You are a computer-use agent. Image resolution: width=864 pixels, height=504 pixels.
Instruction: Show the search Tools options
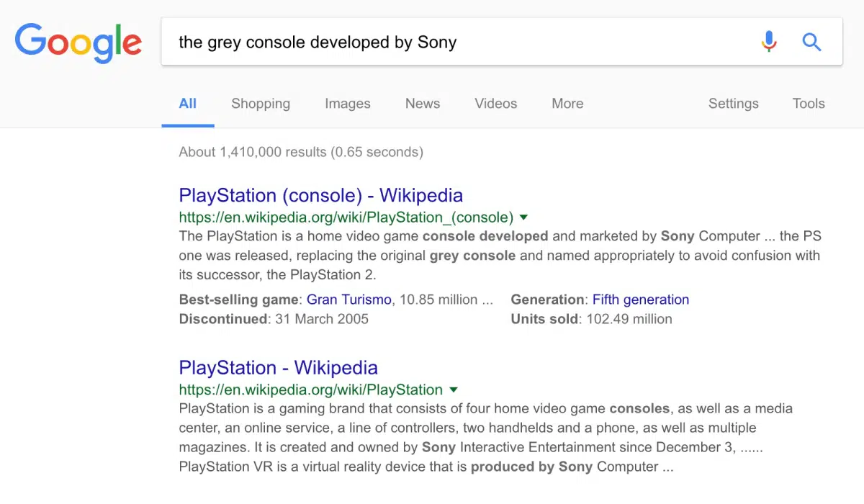click(x=809, y=104)
